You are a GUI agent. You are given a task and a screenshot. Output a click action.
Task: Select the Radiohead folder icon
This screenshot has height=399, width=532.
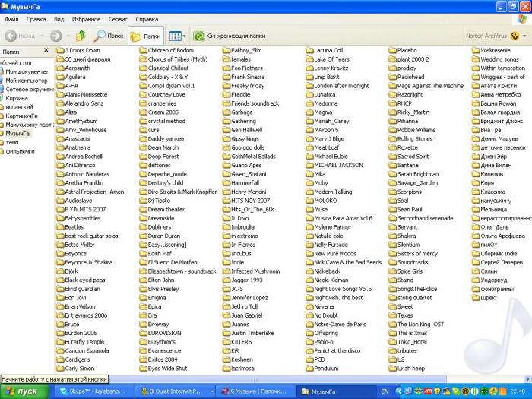point(393,77)
